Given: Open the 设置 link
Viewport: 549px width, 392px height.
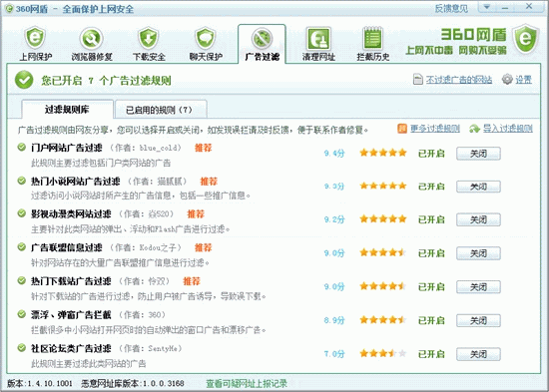Looking at the screenshot, I should [523, 80].
